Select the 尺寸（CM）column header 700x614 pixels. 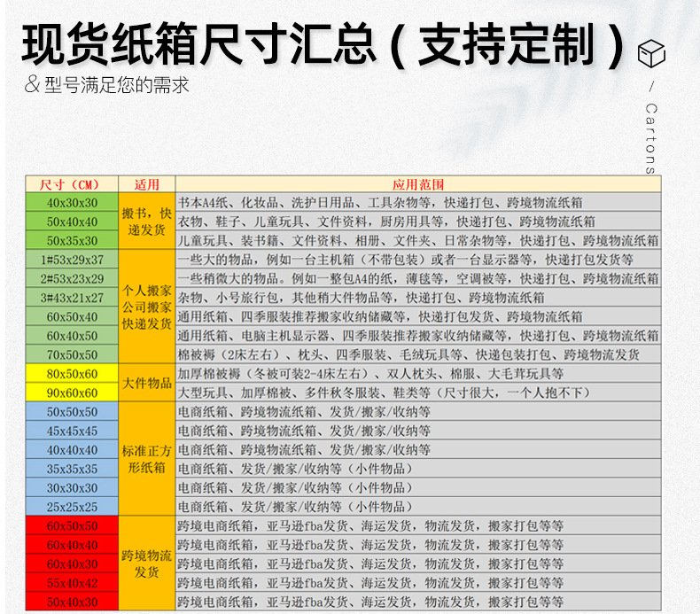tap(73, 184)
